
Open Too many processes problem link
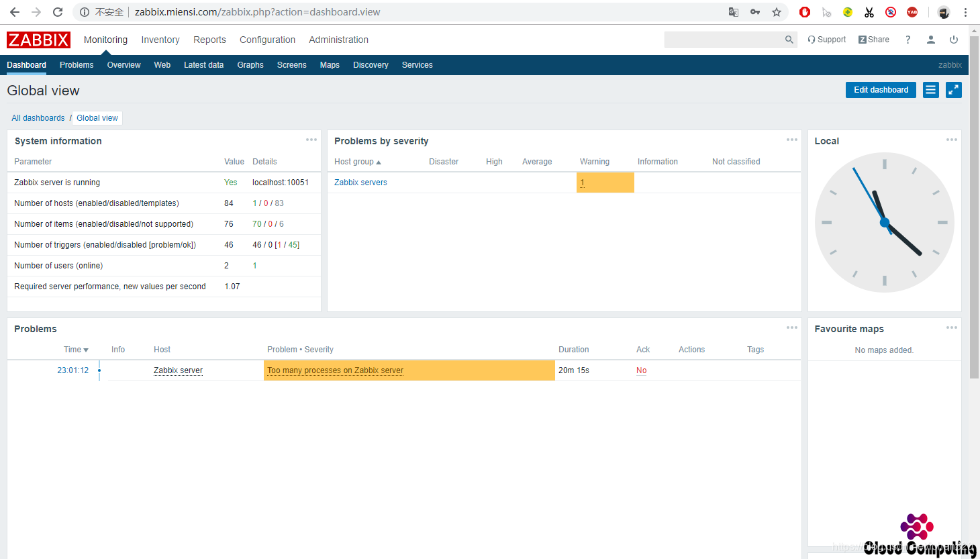tap(335, 370)
